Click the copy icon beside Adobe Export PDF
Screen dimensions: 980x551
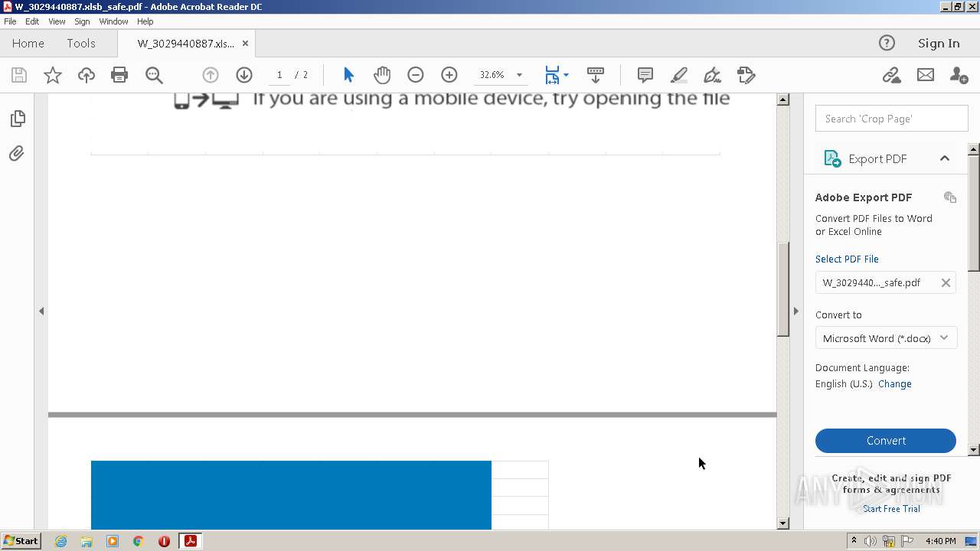point(950,197)
